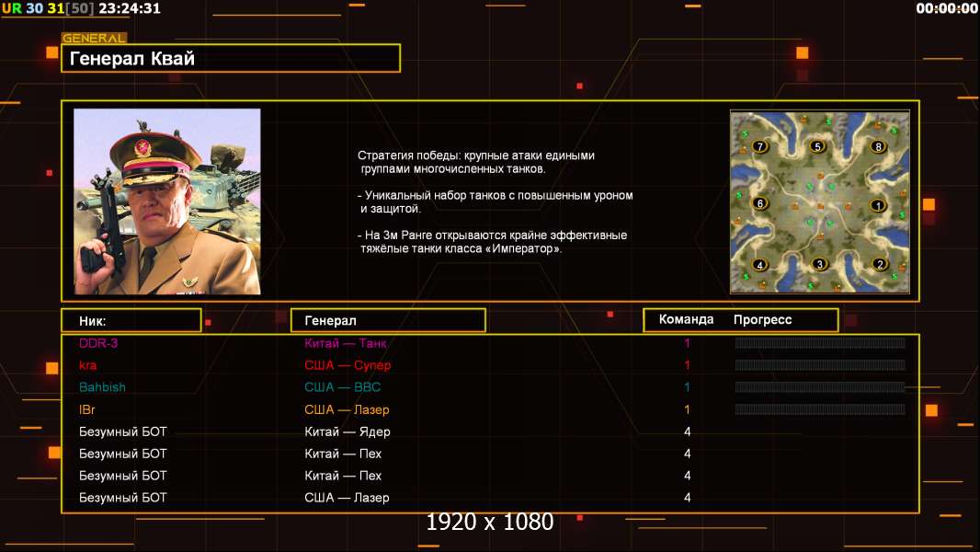Image resolution: width=980 pixels, height=552 pixels.
Task: Select player name Bahbish
Action: pos(102,387)
